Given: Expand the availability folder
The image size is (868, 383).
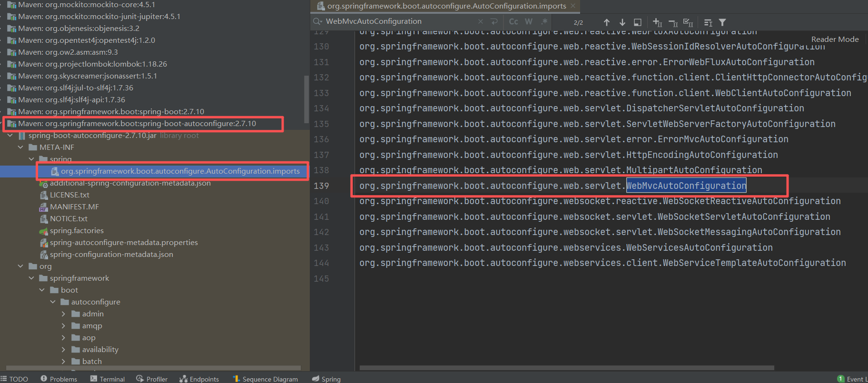Looking at the screenshot, I should (x=64, y=350).
